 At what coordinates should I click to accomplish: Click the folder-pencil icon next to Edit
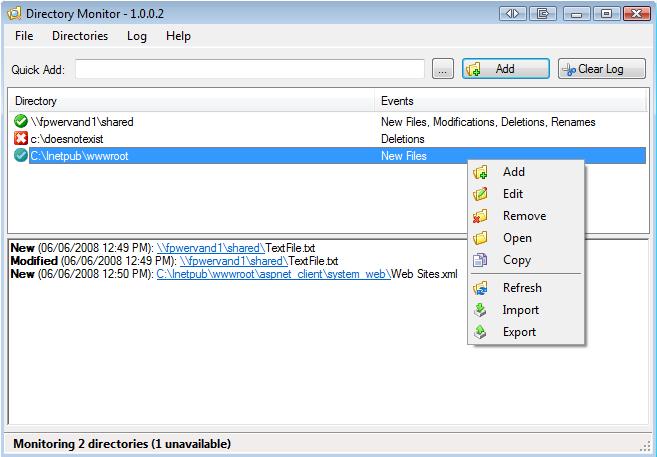[x=480, y=194]
